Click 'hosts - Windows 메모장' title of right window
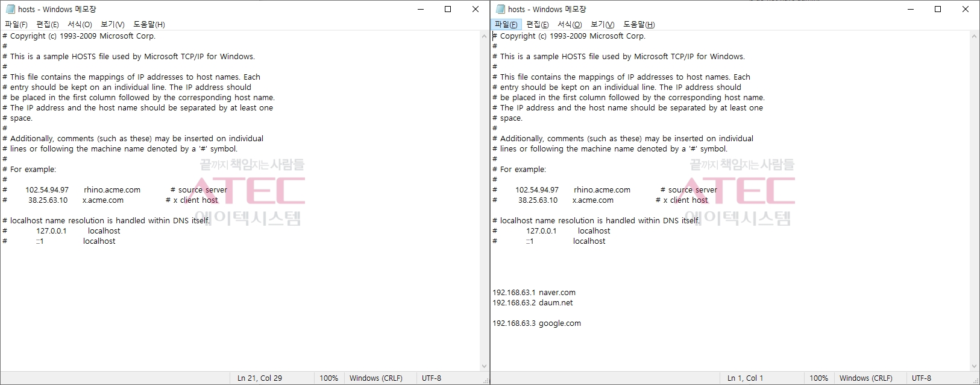The height and width of the screenshot is (385, 980). click(547, 9)
